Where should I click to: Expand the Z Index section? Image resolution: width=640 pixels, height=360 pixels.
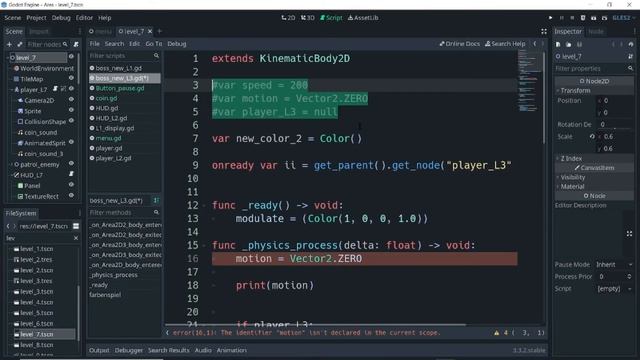point(594,158)
